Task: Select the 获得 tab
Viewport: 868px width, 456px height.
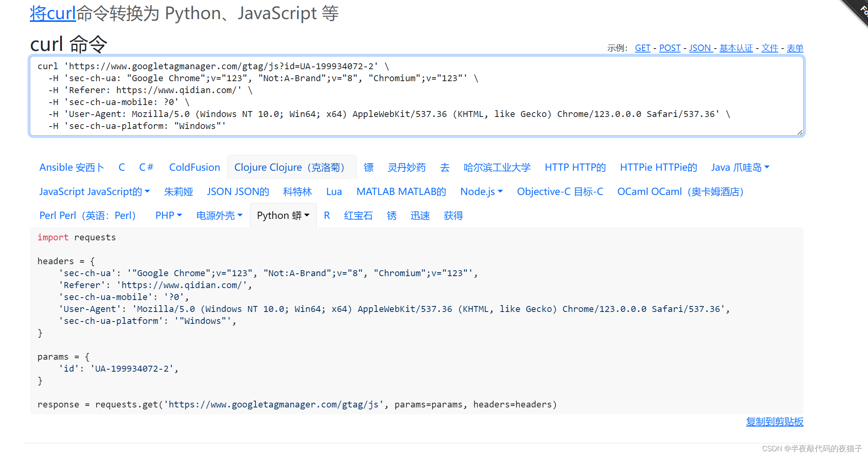Action: click(453, 216)
